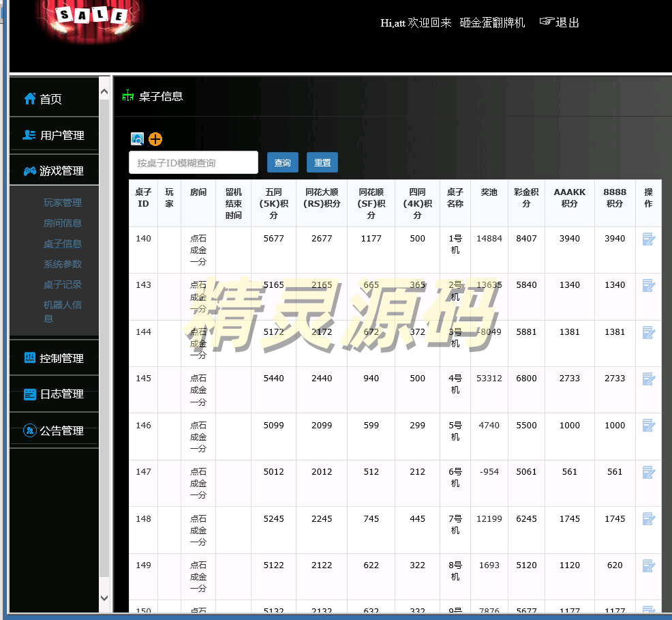Screen dimensions: 672x620
Task: Collapse the 游戏管理 sidebar section
Action: point(54,171)
